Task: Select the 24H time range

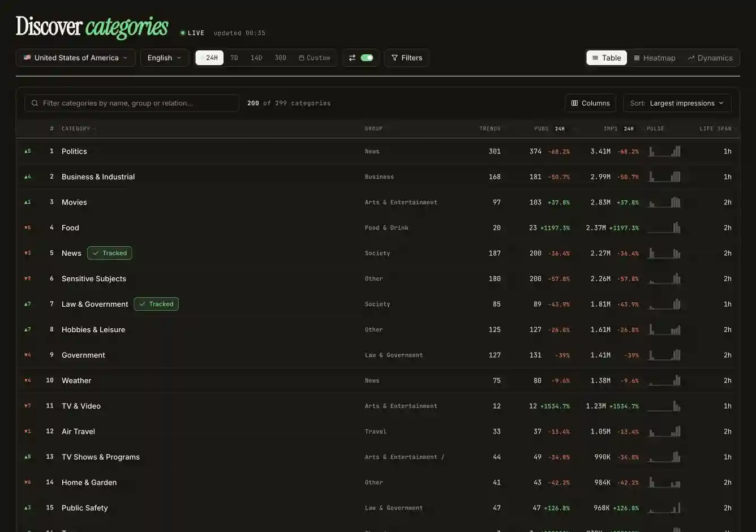Action: pos(209,58)
